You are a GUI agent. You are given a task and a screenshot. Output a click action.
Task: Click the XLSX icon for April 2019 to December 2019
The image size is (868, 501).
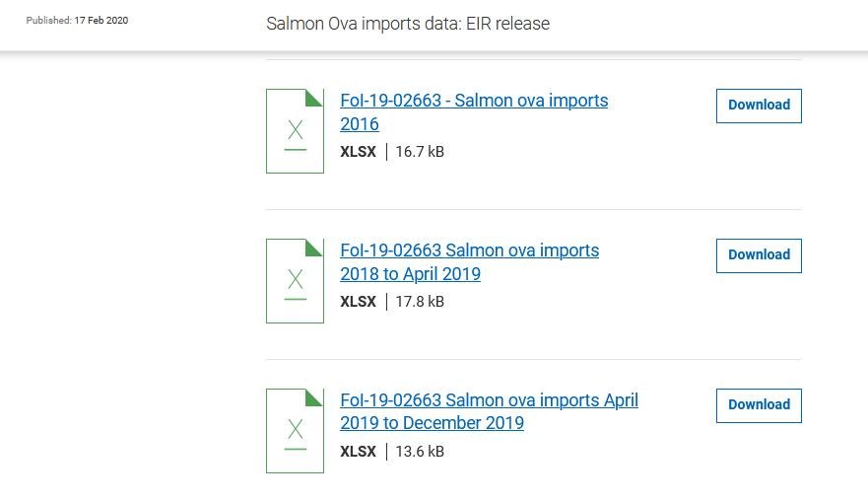[295, 431]
